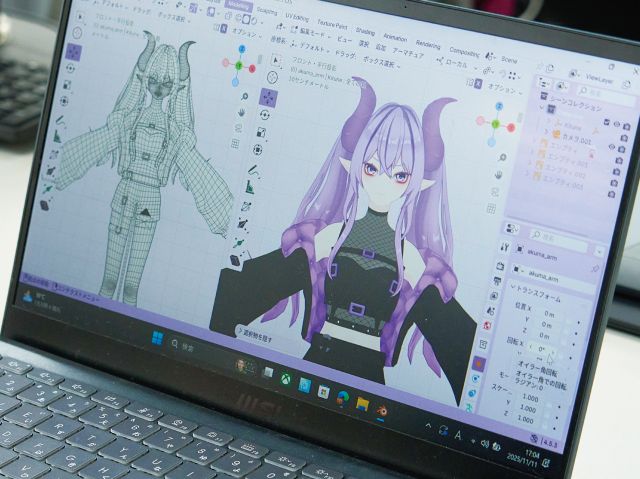Open the ローカル transform orientation dropdown
The image size is (640, 479).
pyautogui.click(x=456, y=63)
